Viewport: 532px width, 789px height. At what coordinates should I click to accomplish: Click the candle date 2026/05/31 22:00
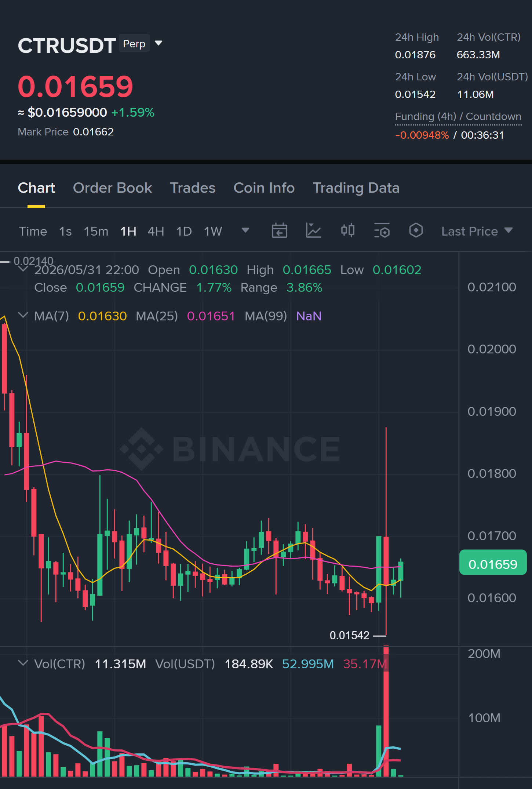[x=87, y=270]
